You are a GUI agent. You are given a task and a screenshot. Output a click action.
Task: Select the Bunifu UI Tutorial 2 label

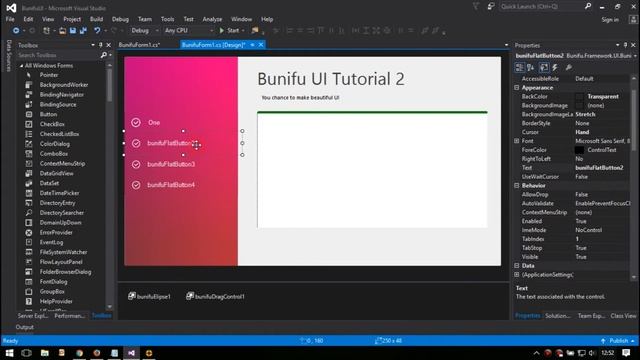click(x=331, y=79)
